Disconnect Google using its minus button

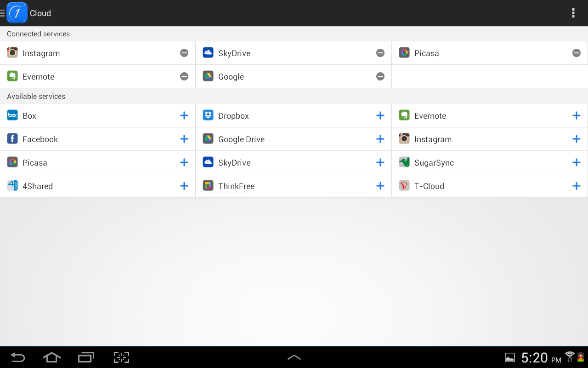tap(380, 76)
